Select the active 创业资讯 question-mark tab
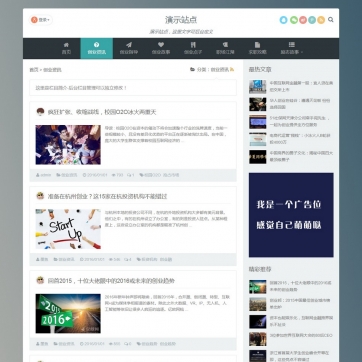362x362 pixels. click(97, 48)
